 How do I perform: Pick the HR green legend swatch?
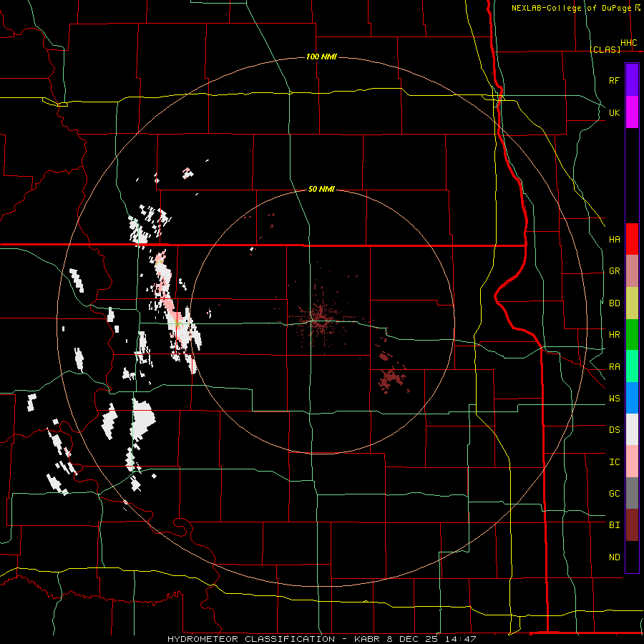tap(632, 335)
